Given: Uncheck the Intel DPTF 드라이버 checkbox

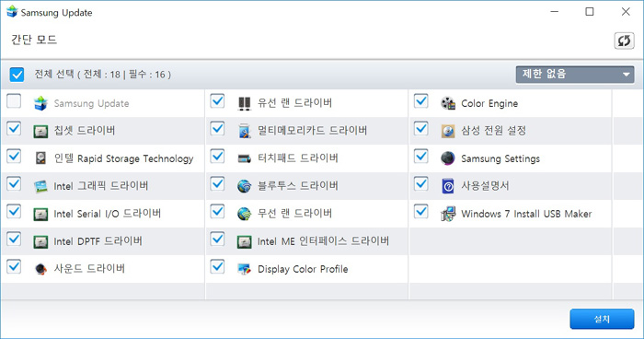Looking at the screenshot, I should click(x=14, y=239).
